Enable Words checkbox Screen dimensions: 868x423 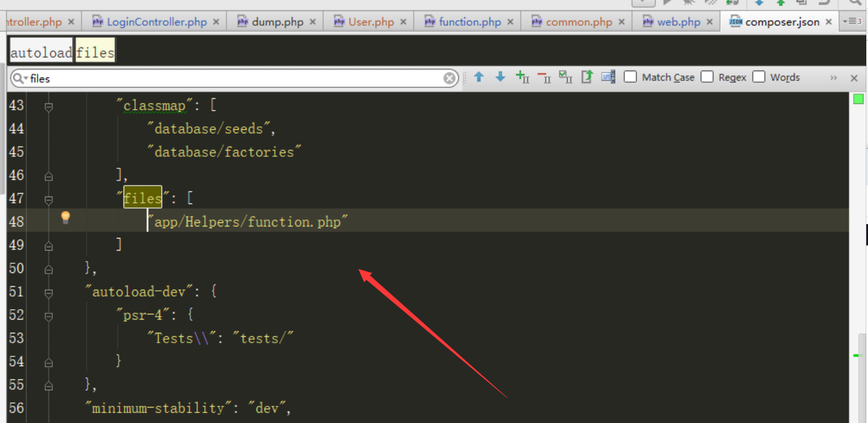(759, 77)
